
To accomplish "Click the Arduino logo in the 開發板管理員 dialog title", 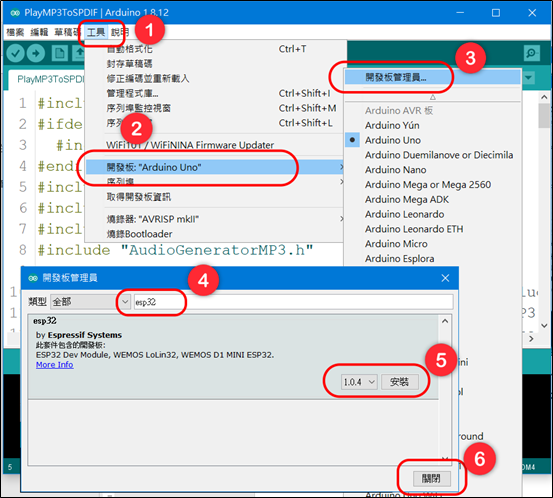I will tap(33, 278).
